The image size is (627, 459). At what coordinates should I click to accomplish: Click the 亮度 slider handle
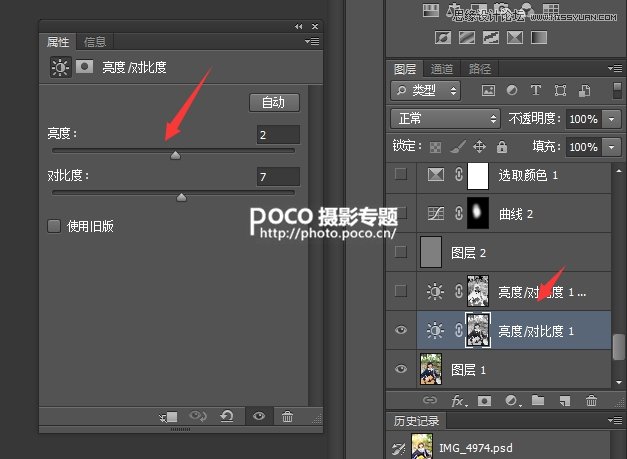[x=175, y=155]
